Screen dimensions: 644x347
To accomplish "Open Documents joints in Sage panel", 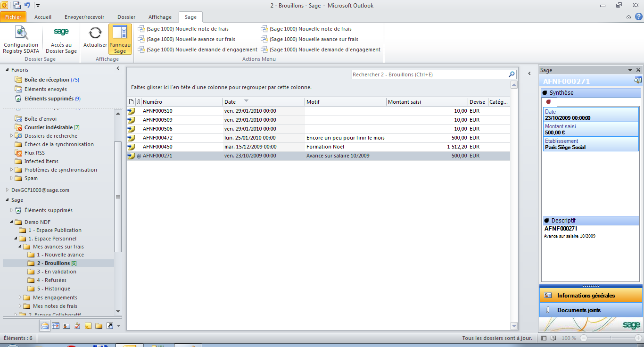I will pos(591,310).
